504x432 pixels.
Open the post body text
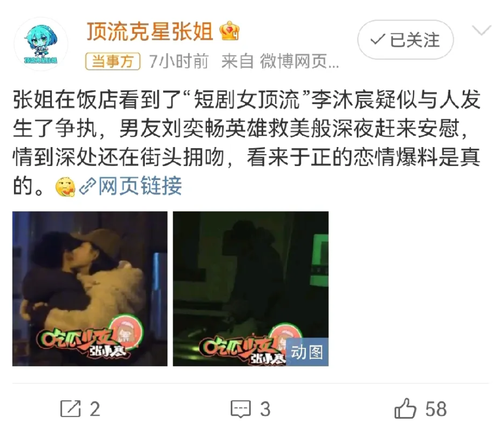click(x=247, y=143)
